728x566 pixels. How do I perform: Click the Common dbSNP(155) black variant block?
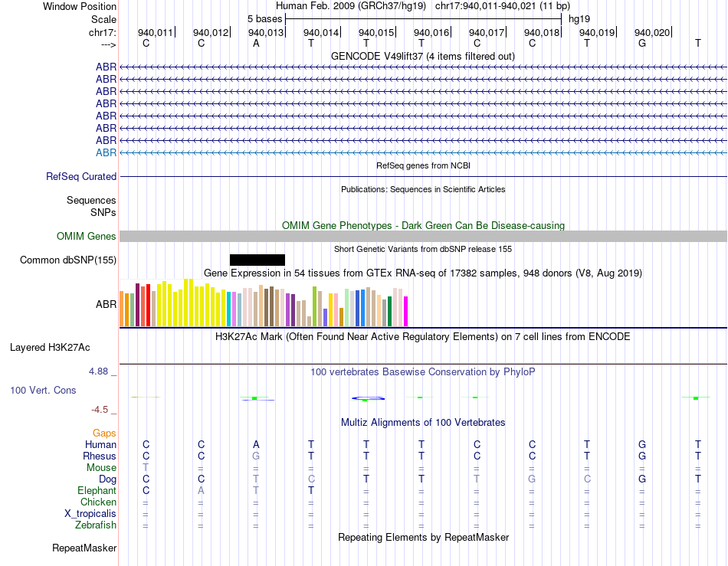point(257,260)
